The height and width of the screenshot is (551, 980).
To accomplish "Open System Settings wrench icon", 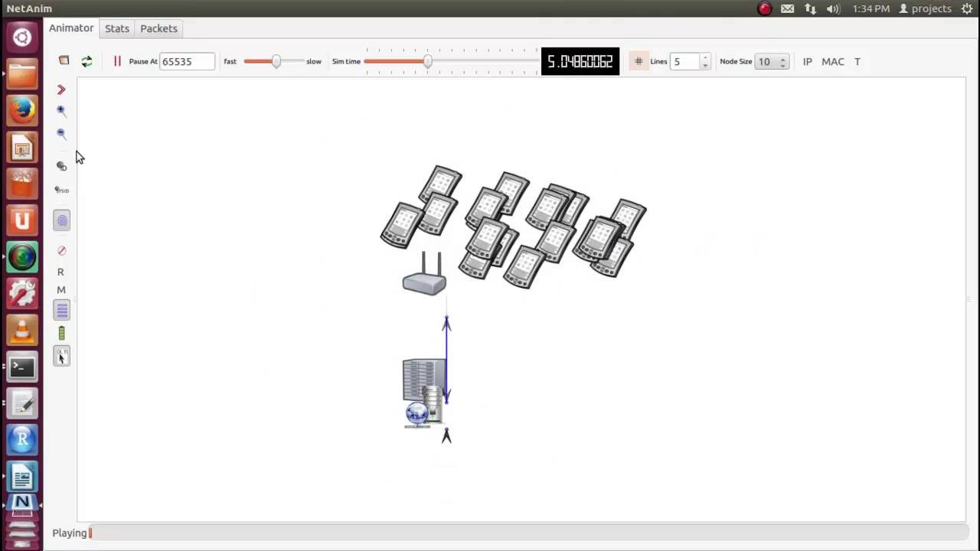I will pos(22,294).
